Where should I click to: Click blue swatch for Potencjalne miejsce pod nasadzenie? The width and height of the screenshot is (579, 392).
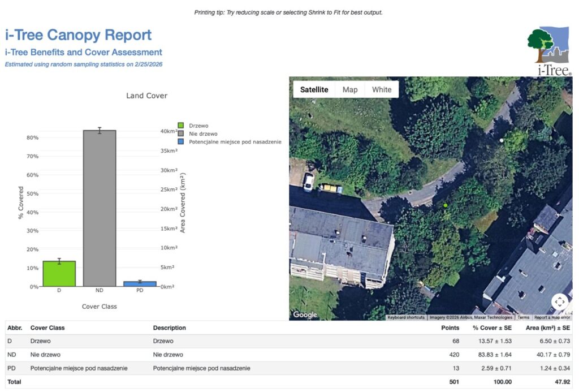pyautogui.click(x=181, y=142)
